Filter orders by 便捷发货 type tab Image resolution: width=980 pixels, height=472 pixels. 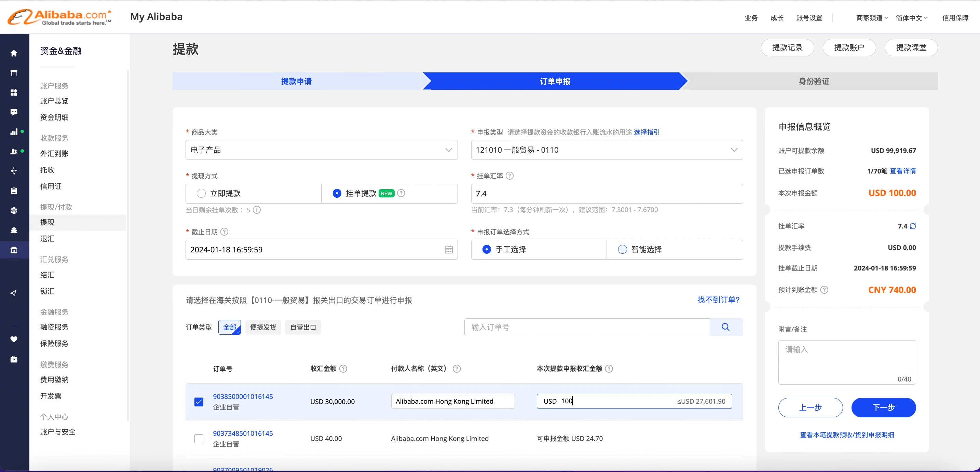(x=263, y=327)
